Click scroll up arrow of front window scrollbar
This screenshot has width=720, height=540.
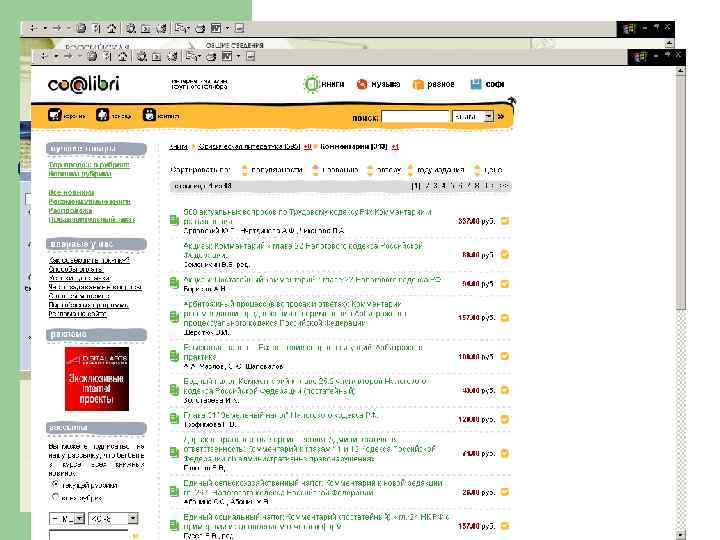[681, 71]
